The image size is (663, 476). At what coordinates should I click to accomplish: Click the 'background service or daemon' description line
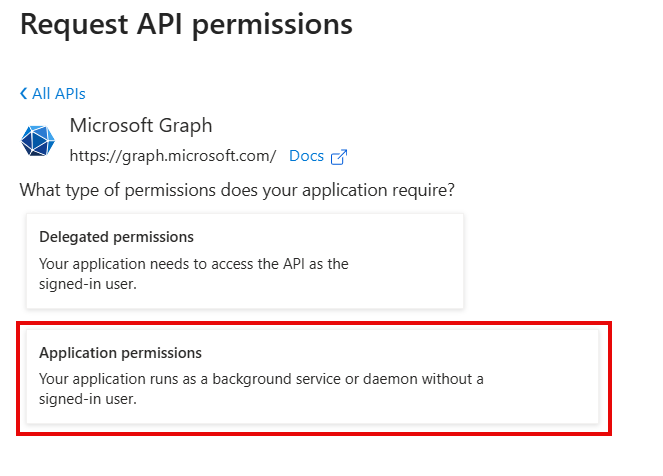[x=260, y=380]
